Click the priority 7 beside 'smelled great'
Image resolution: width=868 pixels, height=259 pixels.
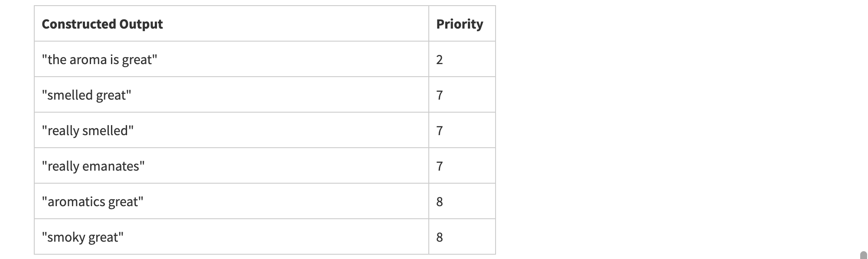(439, 95)
